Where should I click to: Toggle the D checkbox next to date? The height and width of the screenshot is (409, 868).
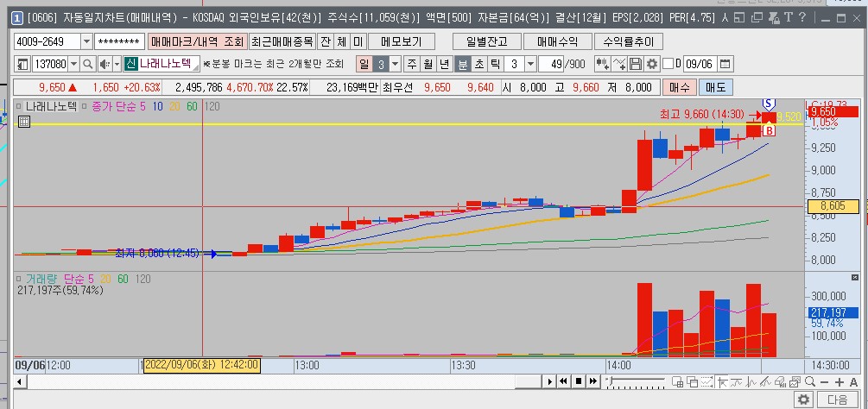tap(668, 64)
